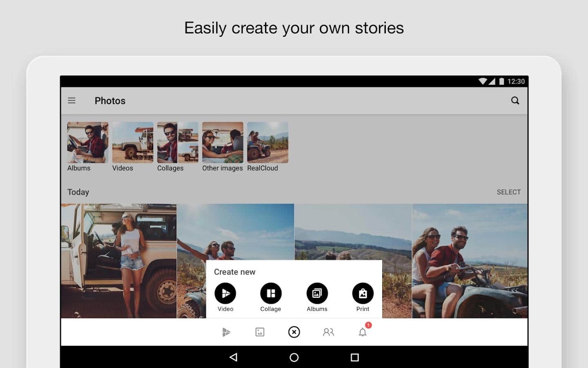
Task: Open the Videos category thumbnail
Action: pos(133,142)
